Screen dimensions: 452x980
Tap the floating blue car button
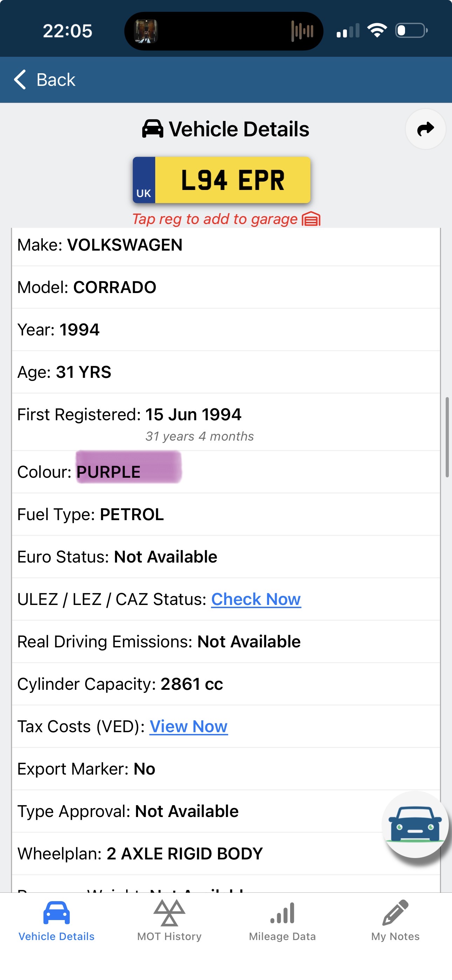click(415, 824)
